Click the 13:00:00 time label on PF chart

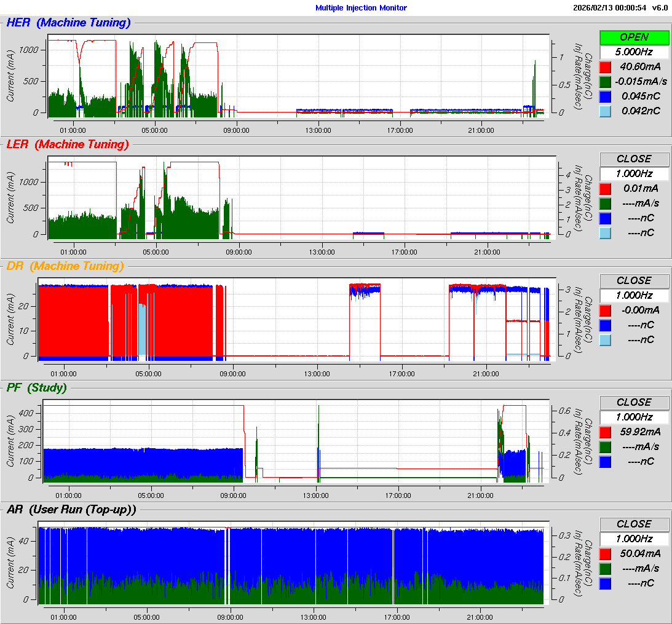[x=316, y=496]
